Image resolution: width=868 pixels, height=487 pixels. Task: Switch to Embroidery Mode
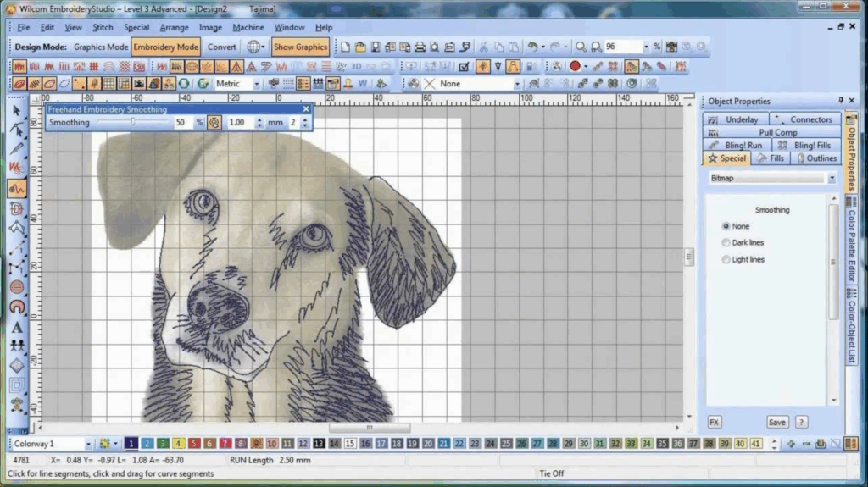(x=165, y=47)
